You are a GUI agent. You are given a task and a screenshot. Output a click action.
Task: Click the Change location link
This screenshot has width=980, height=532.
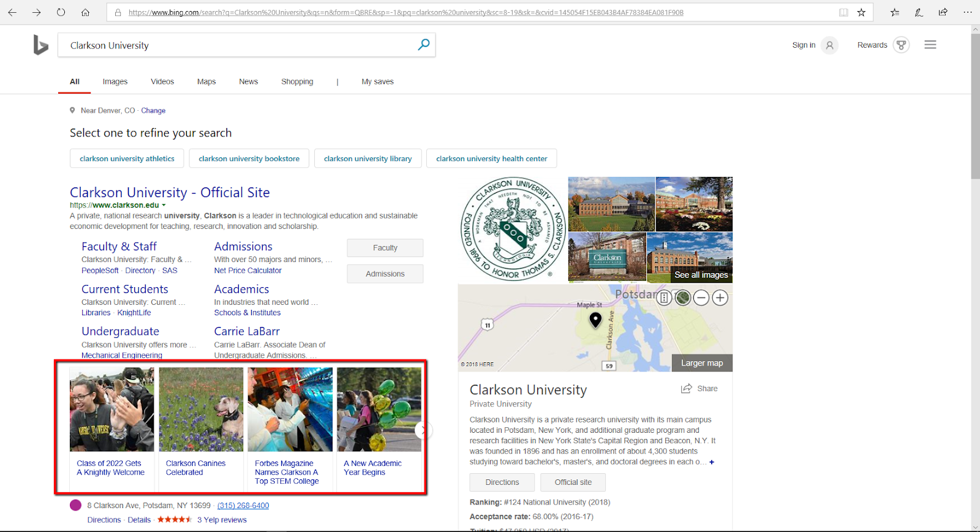click(x=153, y=111)
